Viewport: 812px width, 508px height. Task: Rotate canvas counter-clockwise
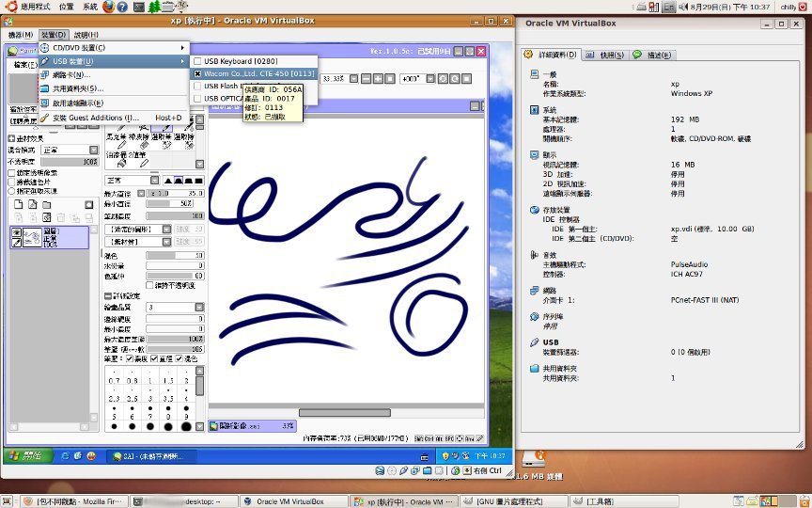coord(443,79)
